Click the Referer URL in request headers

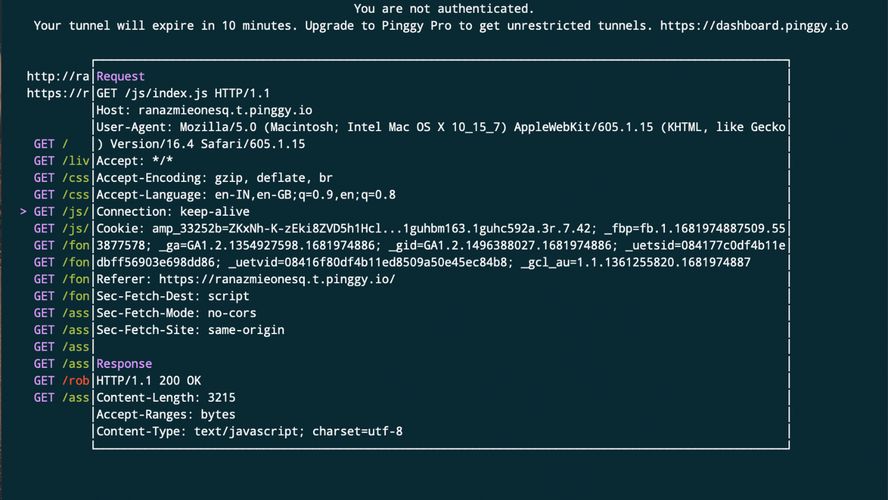point(277,279)
